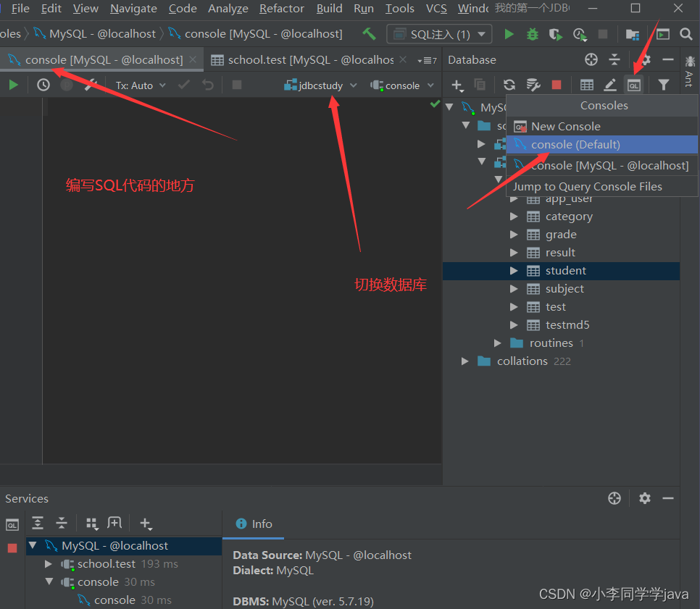The width and height of the screenshot is (700, 609).
Task: Choose New Console in Consoles popup
Action: (601, 127)
